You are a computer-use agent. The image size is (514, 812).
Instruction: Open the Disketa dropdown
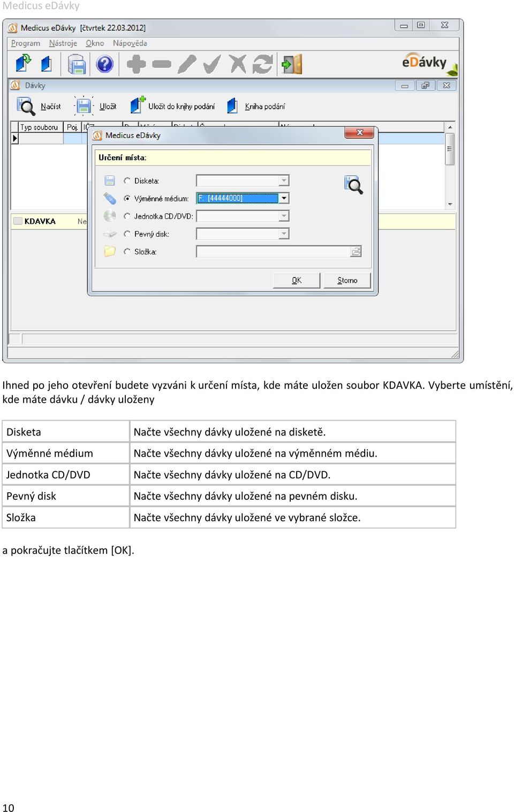coord(284,181)
